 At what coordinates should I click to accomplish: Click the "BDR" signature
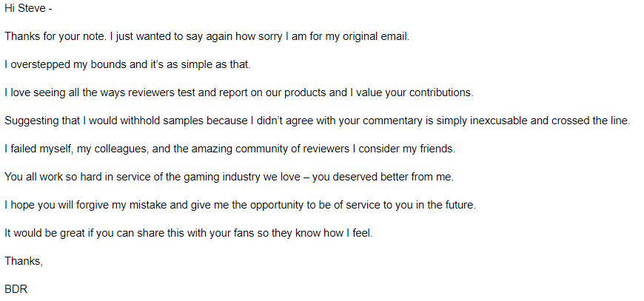pos(16,289)
